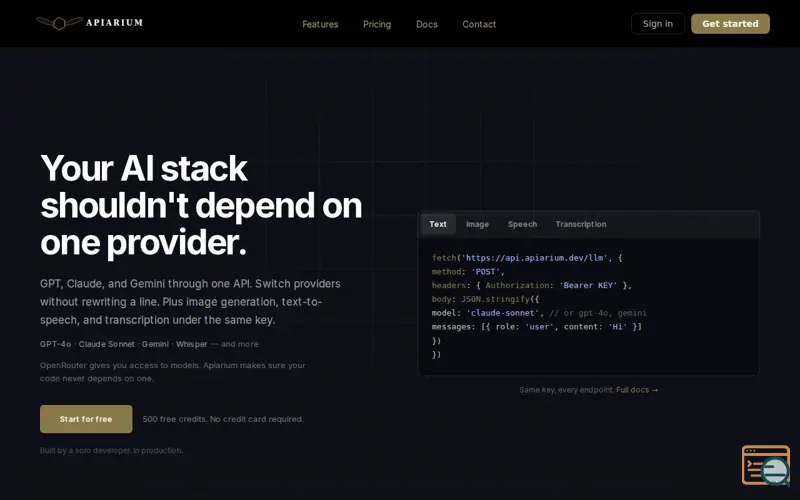Click the '500 free credits' note text

tap(223, 419)
